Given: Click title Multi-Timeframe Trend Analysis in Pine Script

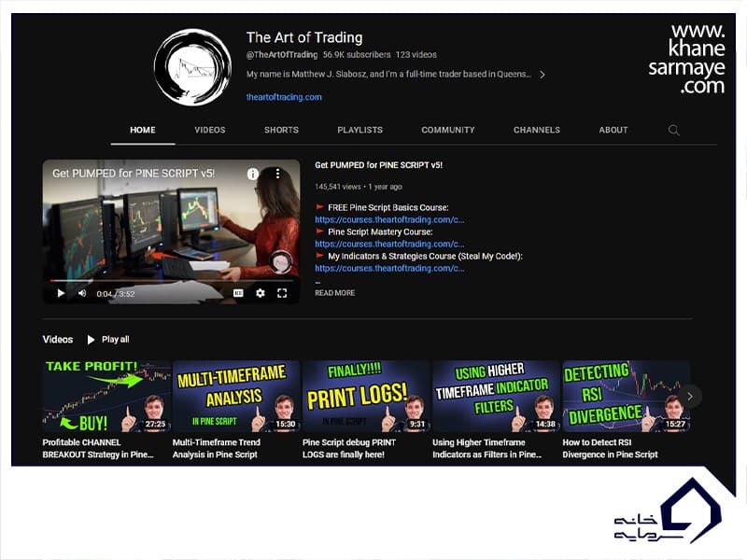Looking at the screenshot, I should [217, 449].
